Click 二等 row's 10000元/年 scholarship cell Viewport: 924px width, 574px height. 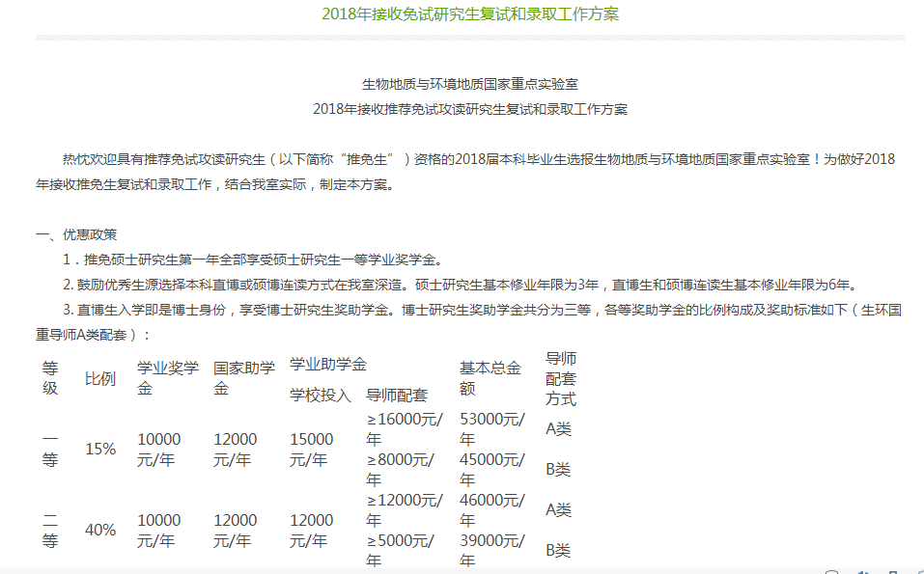click(159, 531)
